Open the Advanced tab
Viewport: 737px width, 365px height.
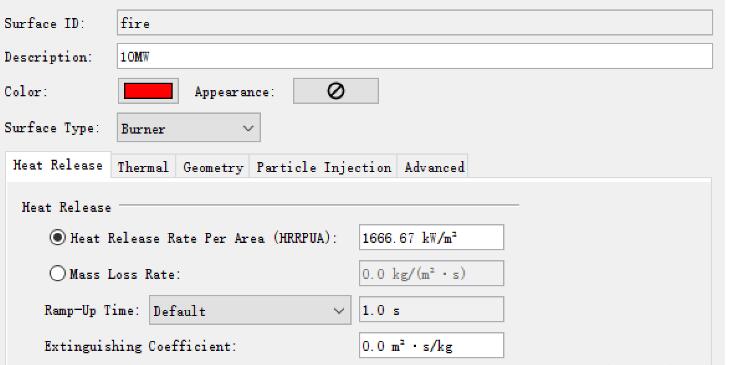[434, 167]
